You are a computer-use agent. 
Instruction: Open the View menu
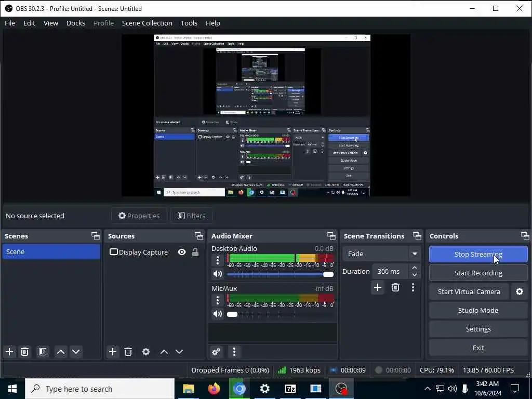51,23
